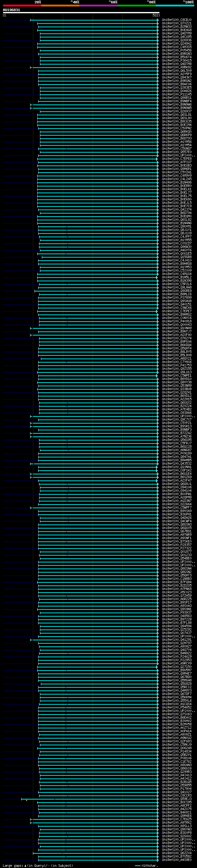Select the query label AU196831
This screenshot has height=868, width=197.
(x=11, y=10)
